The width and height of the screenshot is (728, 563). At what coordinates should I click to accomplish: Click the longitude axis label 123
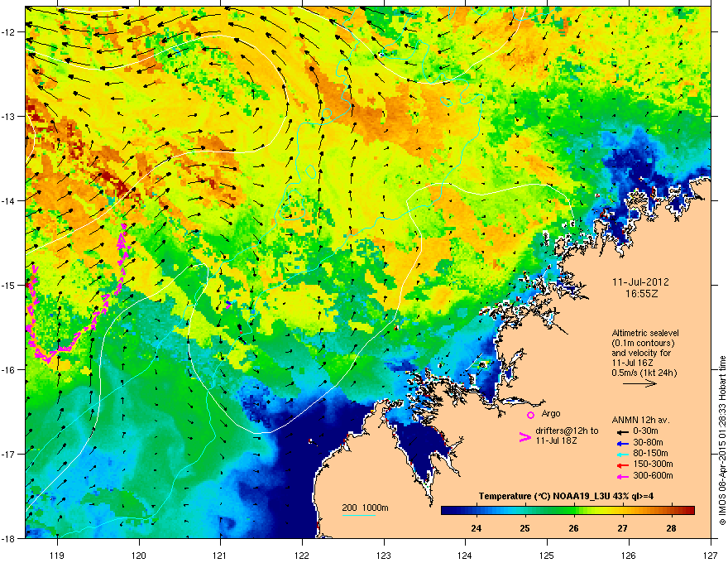click(384, 555)
